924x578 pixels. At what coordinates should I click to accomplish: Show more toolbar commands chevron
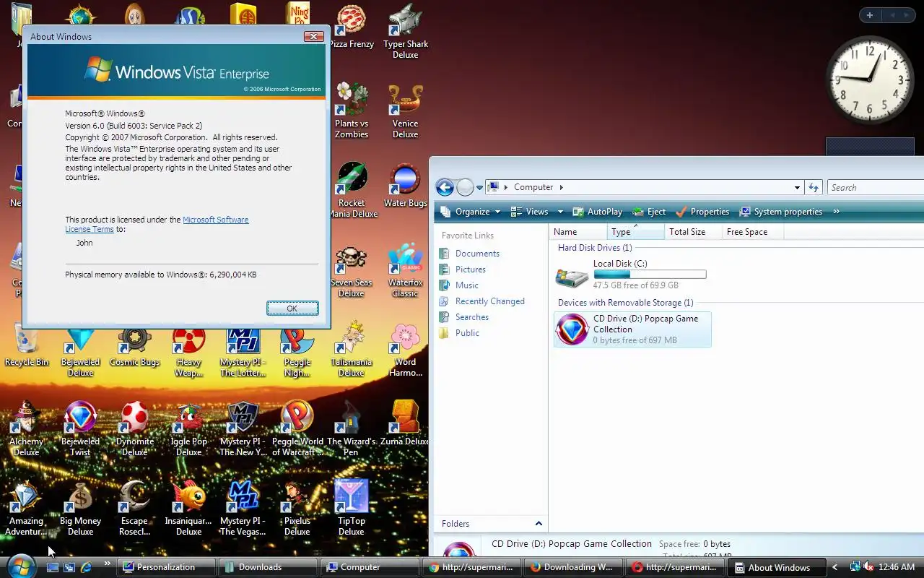(x=836, y=212)
